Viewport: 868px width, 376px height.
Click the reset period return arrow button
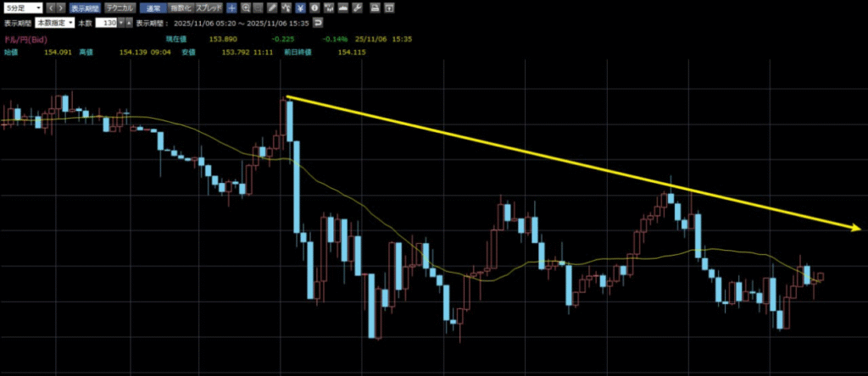point(318,23)
